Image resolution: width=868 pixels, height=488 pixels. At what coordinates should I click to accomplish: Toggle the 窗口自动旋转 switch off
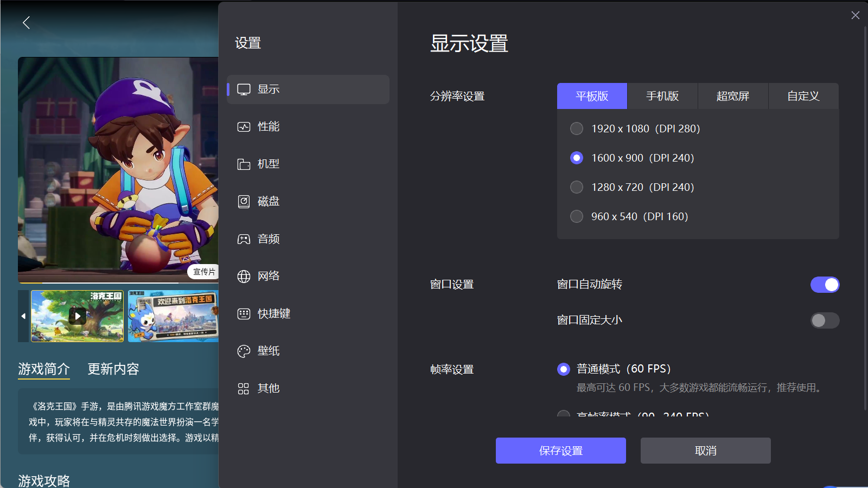[x=825, y=285]
